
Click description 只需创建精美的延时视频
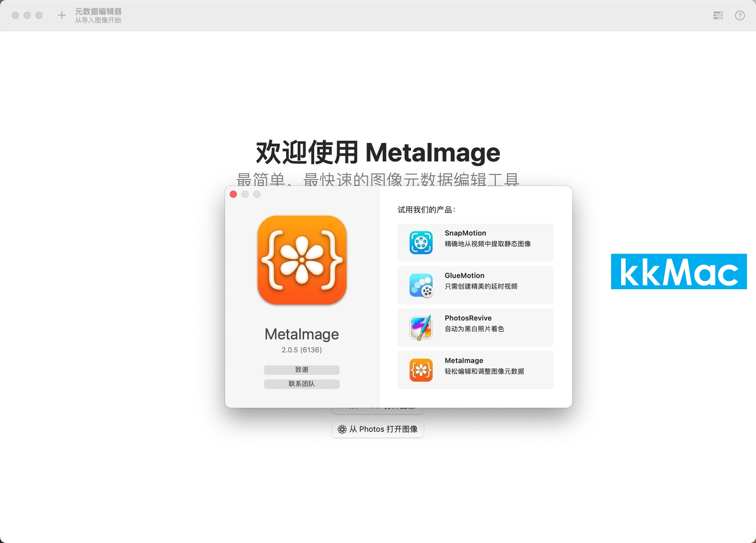(x=481, y=286)
